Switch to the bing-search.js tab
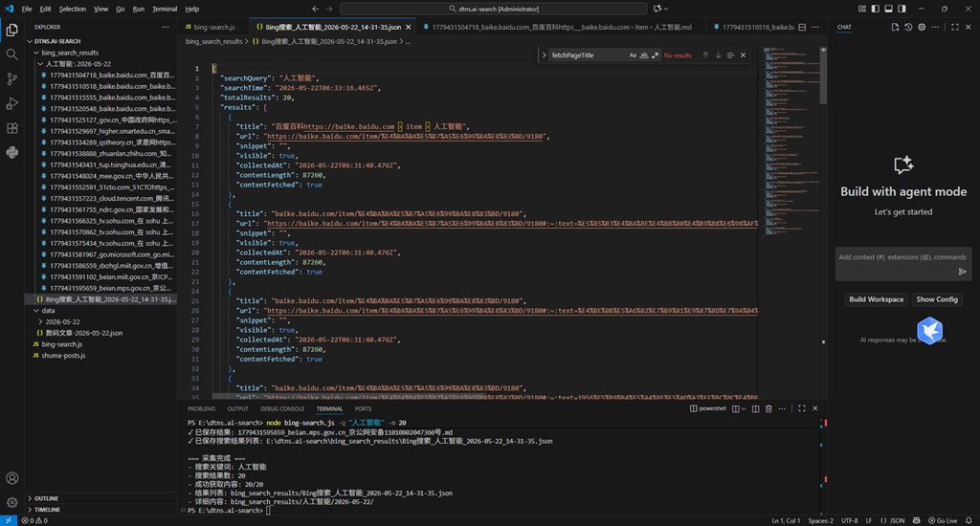 (x=213, y=27)
